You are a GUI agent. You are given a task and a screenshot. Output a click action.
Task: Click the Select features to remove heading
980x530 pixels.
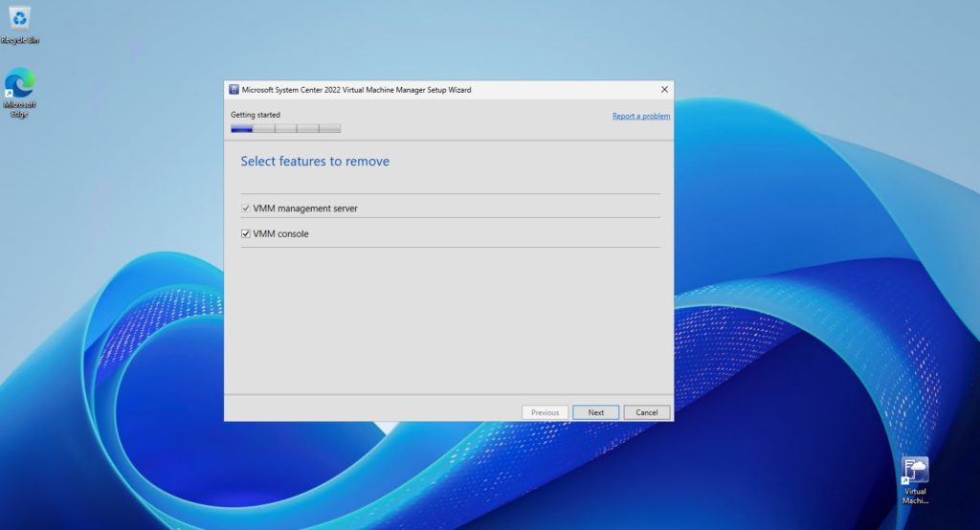(315, 162)
